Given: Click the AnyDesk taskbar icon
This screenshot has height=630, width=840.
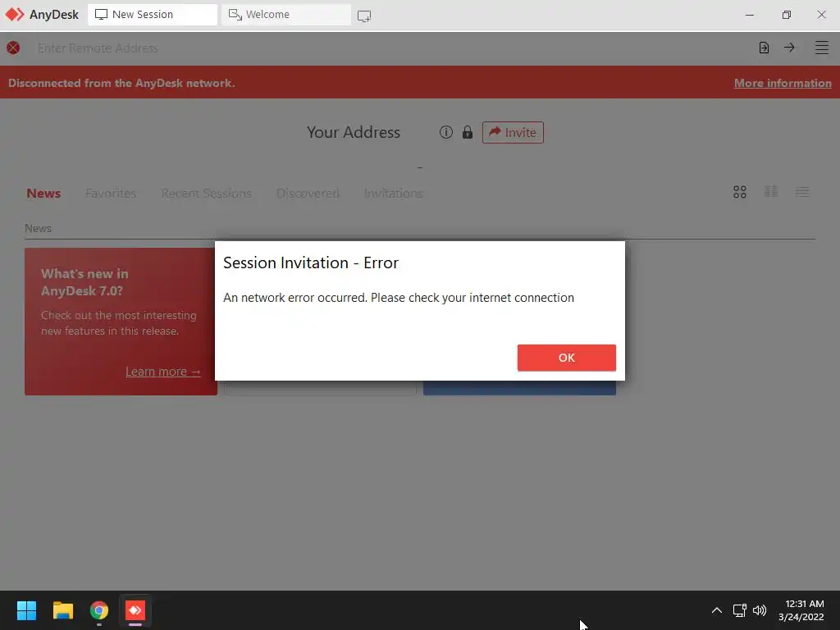Looking at the screenshot, I should point(135,610).
